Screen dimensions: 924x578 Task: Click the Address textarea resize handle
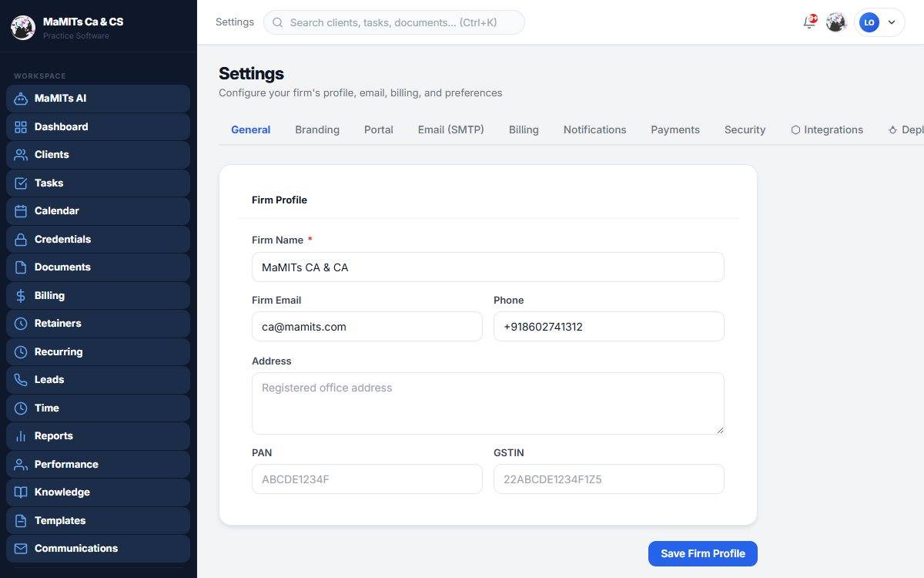pos(720,429)
